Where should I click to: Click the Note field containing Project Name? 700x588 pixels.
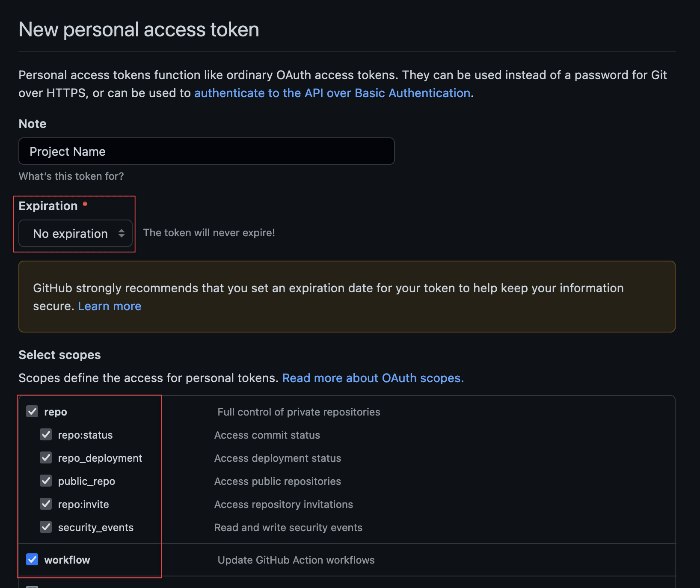(206, 151)
